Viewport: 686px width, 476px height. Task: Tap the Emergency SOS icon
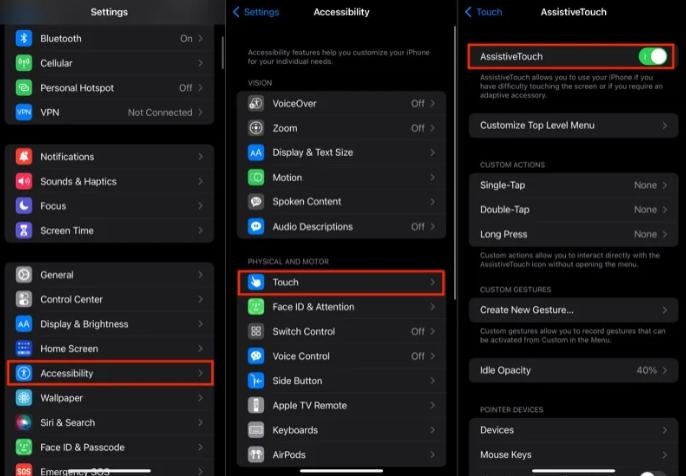(x=24, y=470)
